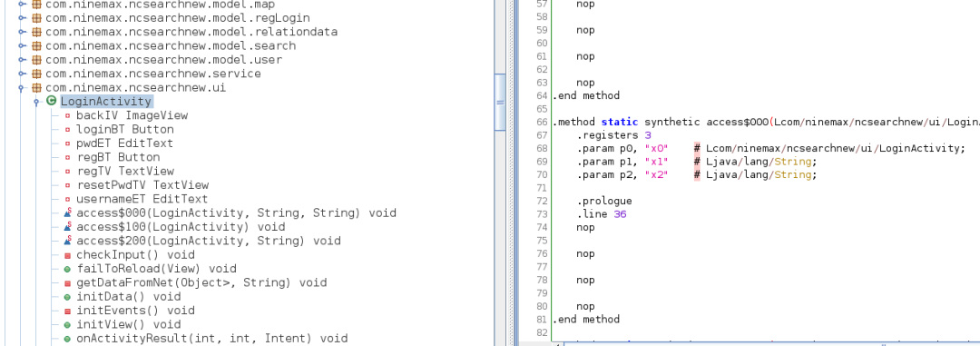Click the com.ninemax.ncsearchnew.model.search package icon
The width and height of the screenshot is (980, 346).
point(36,46)
